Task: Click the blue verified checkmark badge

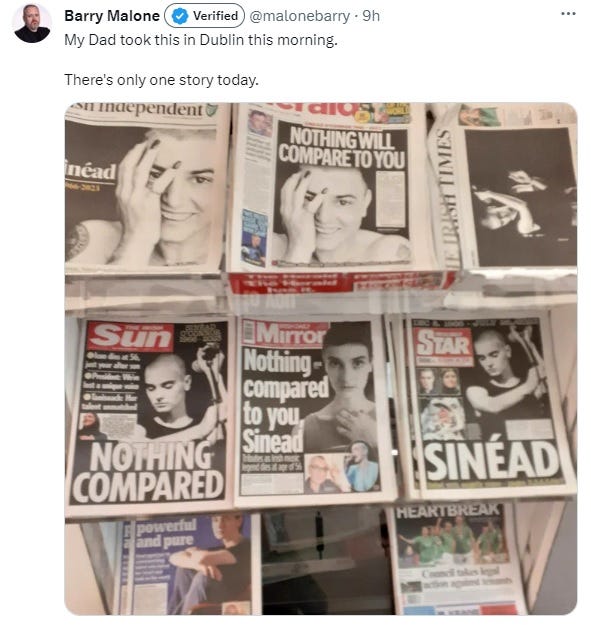Action: pos(180,16)
